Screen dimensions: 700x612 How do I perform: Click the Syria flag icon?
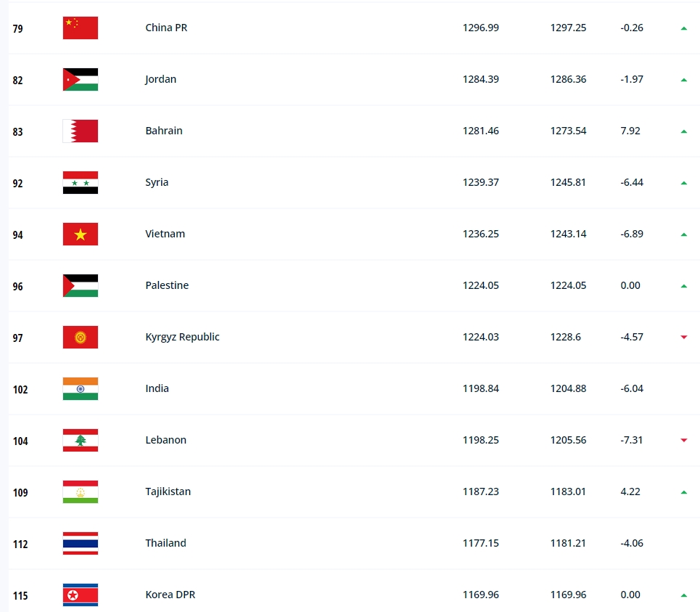pos(81,182)
